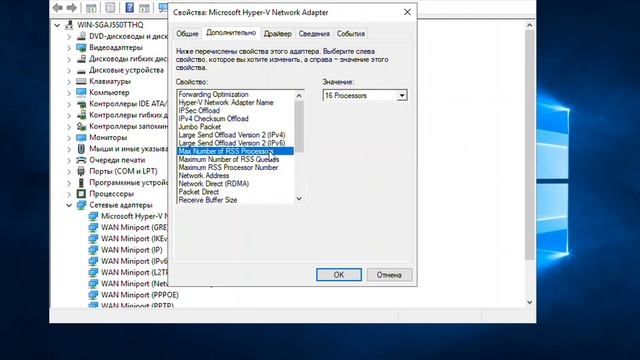Click the WAN Miniport (PPPOE) adapter icon

pos(93,295)
